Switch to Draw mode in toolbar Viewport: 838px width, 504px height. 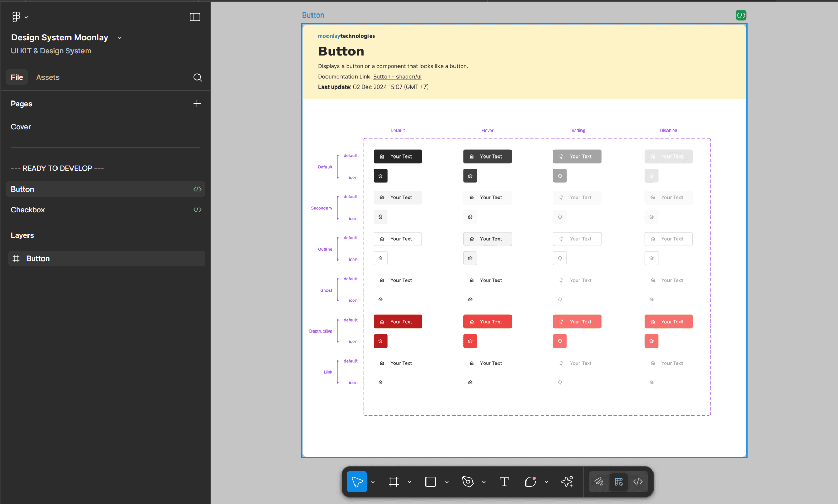click(x=599, y=482)
